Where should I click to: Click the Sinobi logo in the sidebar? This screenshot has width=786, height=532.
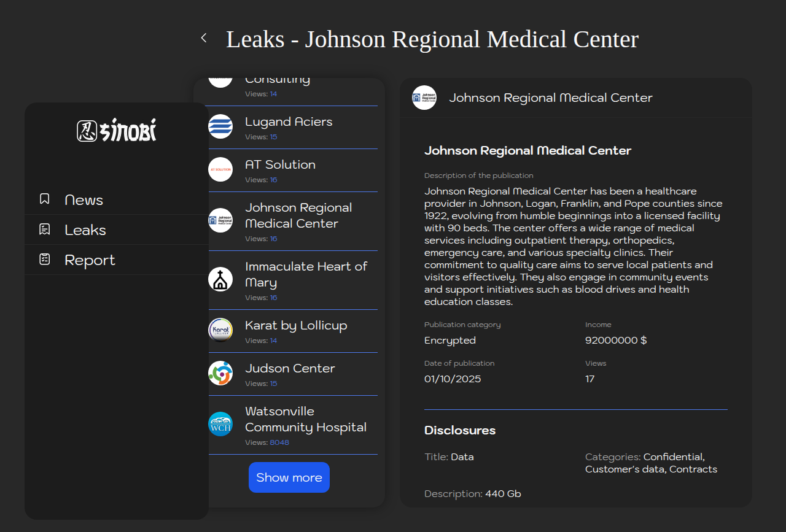tap(117, 131)
